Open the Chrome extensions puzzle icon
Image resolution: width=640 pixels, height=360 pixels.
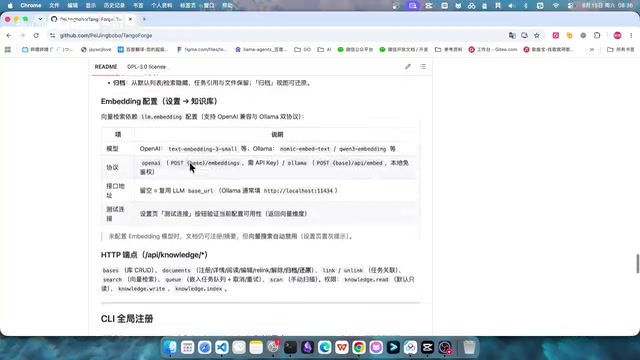[x=597, y=36]
